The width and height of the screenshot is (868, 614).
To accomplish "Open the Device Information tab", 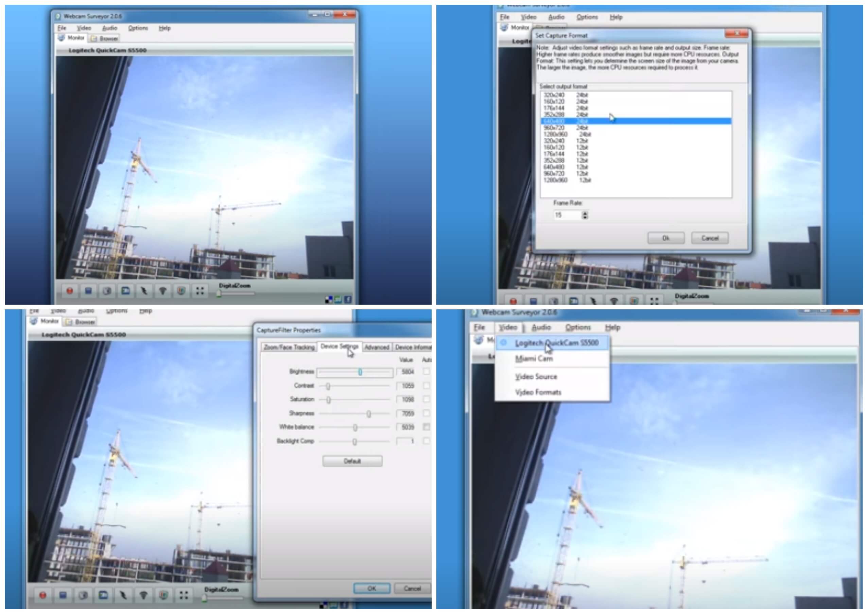I will tap(412, 347).
